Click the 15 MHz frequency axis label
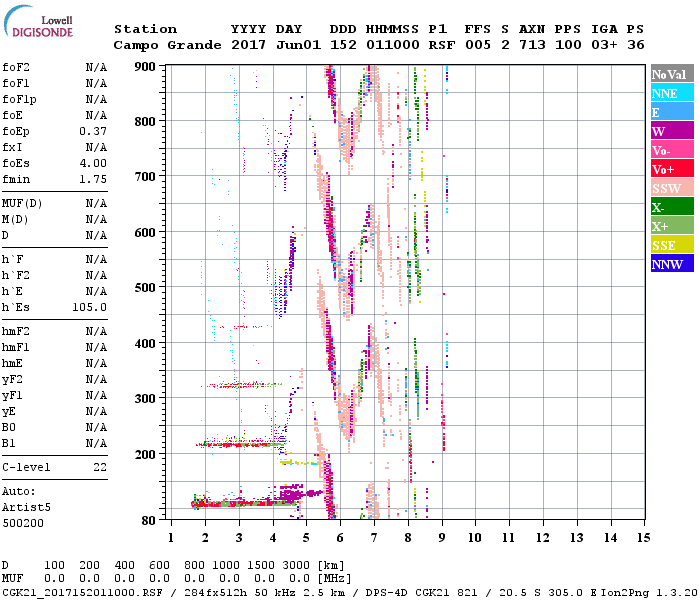Image resolution: width=700 pixels, height=600 pixels. coord(644,538)
